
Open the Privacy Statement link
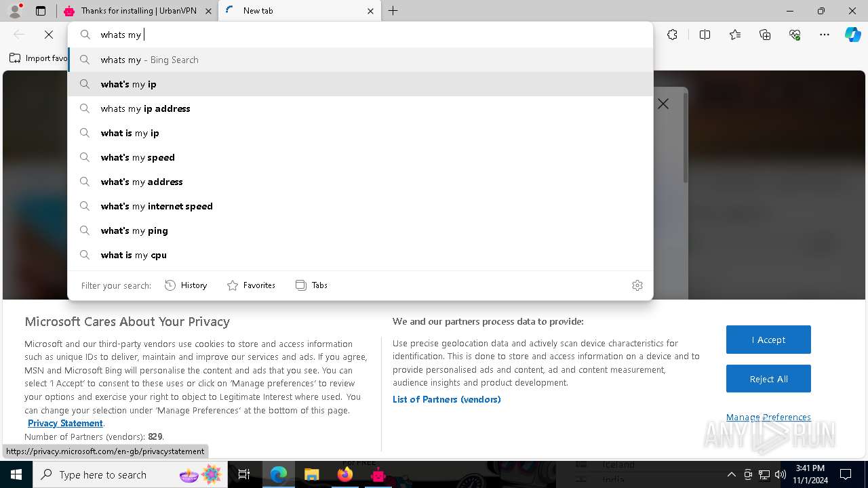tap(65, 423)
